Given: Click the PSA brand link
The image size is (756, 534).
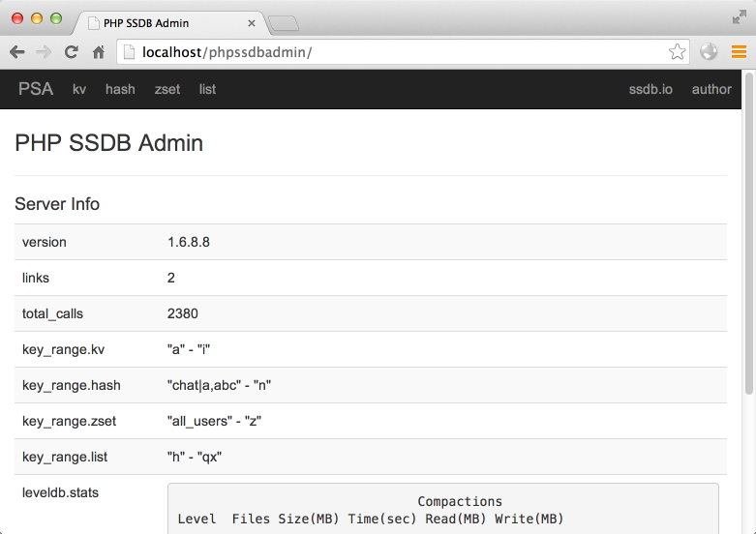Looking at the screenshot, I should (x=36, y=89).
